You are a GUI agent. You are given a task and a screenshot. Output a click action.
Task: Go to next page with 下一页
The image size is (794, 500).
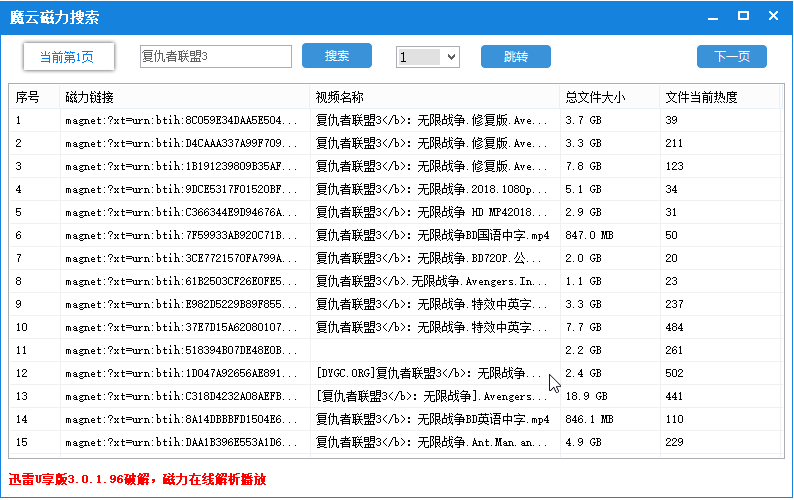(731, 57)
